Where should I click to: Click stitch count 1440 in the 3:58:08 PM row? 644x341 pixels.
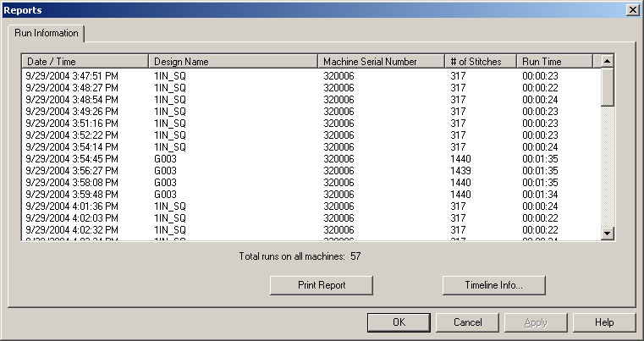(460, 183)
